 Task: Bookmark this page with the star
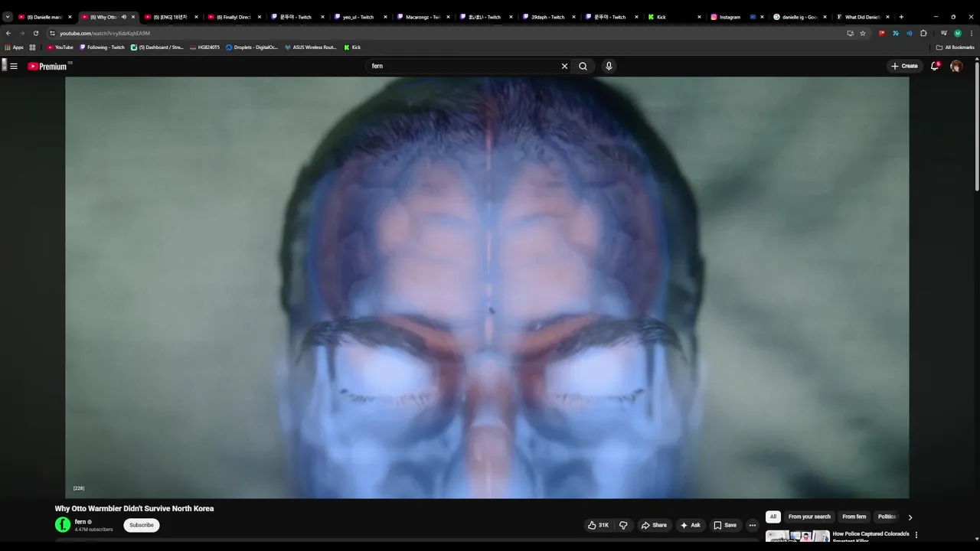(x=863, y=33)
